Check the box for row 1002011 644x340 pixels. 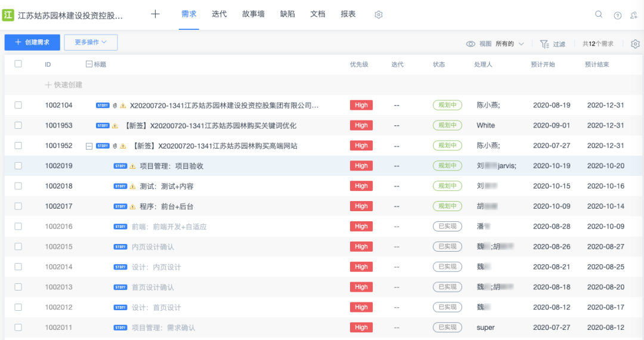18,327
